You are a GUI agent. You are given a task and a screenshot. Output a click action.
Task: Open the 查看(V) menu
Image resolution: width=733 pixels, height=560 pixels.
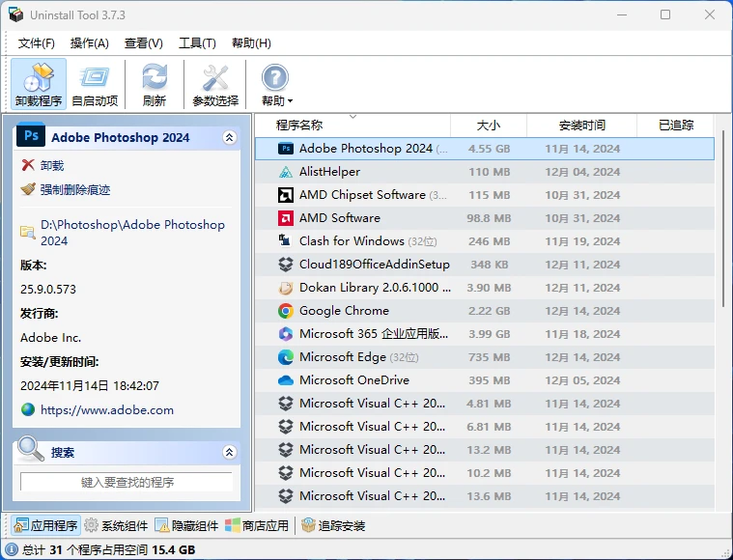(x=144, y=43)
